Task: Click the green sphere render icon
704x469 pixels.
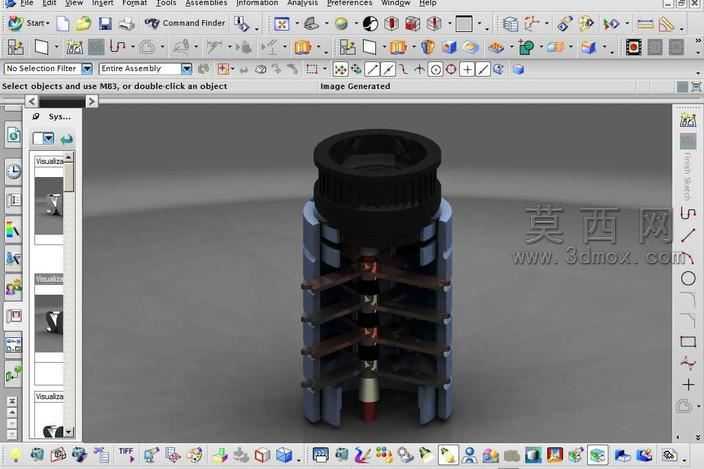Action: click(341, 24)
